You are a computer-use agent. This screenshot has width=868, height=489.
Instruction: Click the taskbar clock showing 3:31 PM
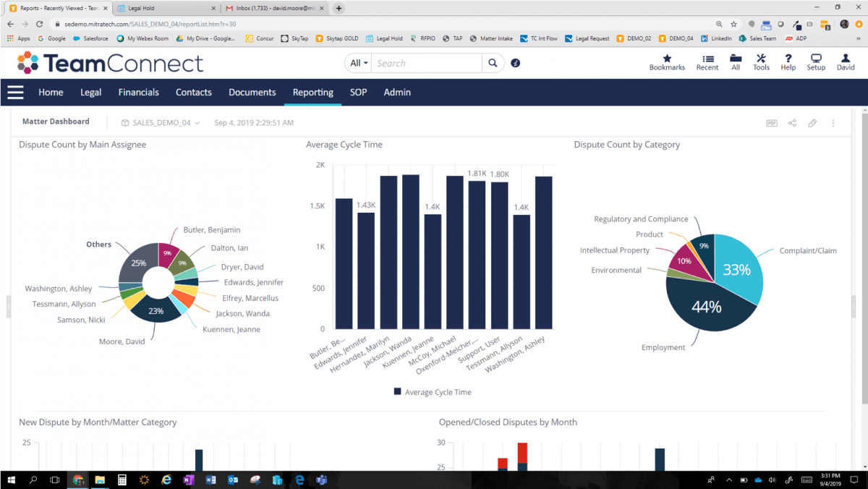830,480
